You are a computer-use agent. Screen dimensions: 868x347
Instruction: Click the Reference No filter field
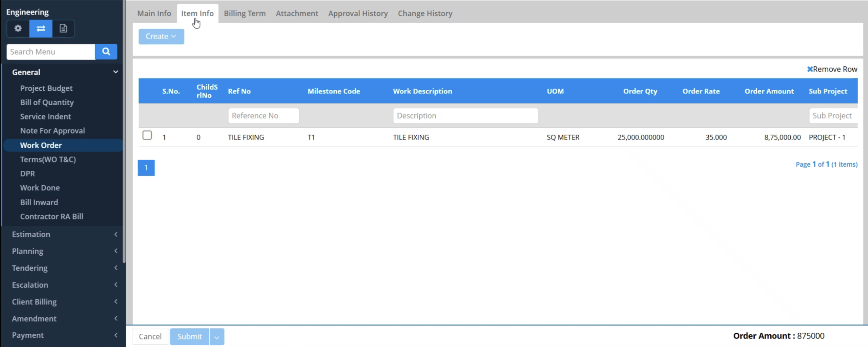click(x=263, y=116)
